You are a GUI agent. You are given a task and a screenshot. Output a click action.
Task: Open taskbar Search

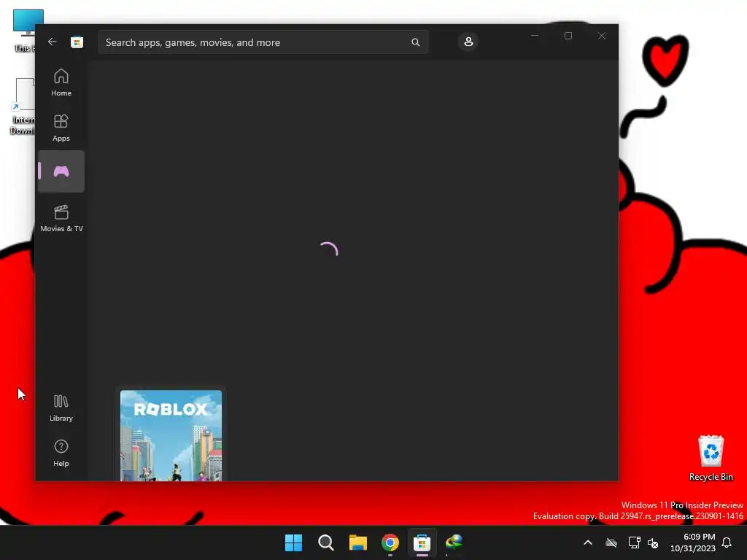tap(326, 542)
